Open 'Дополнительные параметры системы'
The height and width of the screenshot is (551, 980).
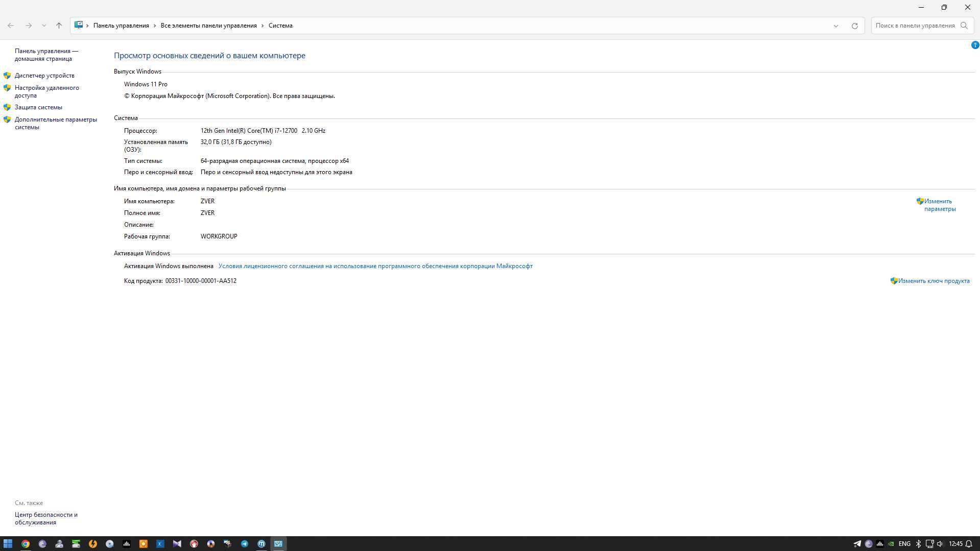(x=56, y=123)
